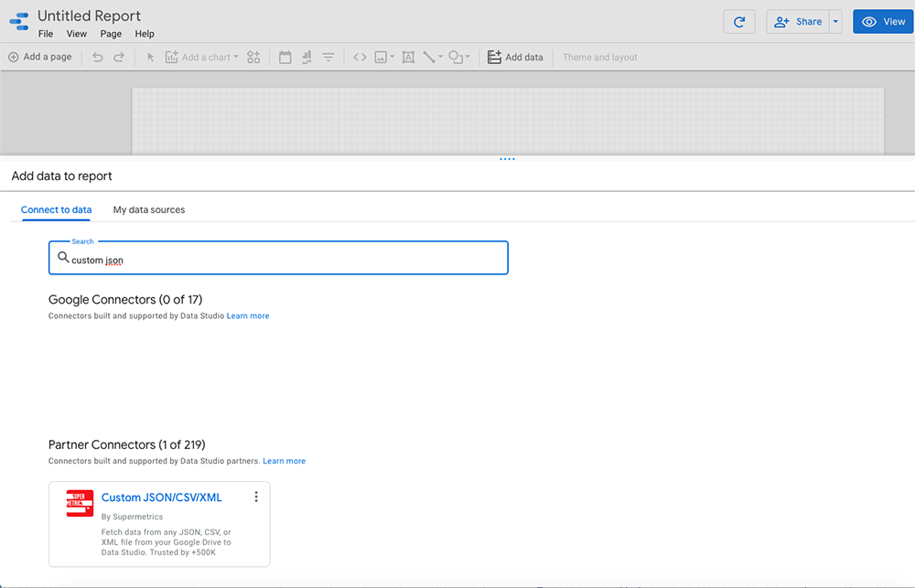Switch to My data sources tab
This screenshot has height=588, width=915.
click(149, 210)
